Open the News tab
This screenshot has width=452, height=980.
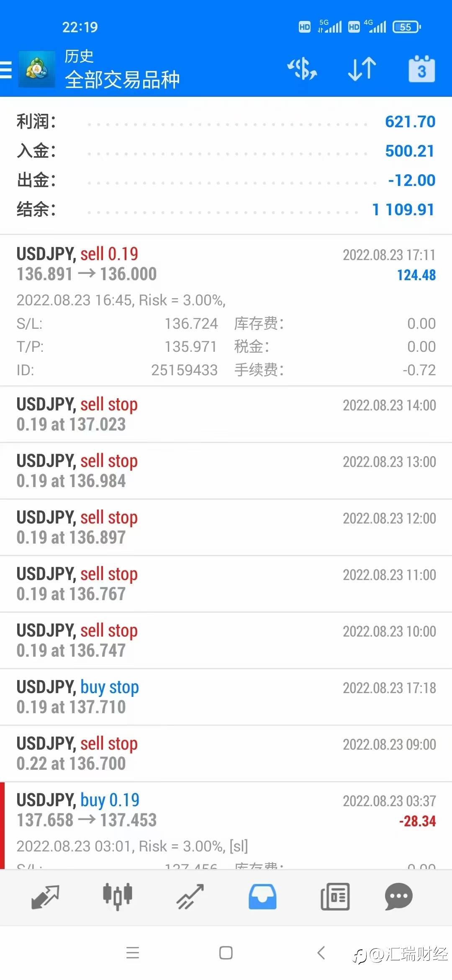pyautogui.click(x=335, y=897)
